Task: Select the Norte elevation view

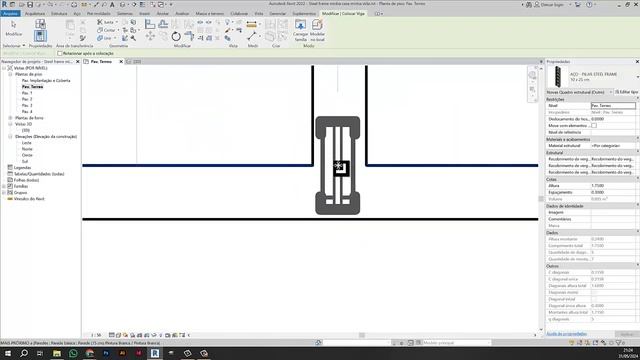Action: click(x=27, y=149)
